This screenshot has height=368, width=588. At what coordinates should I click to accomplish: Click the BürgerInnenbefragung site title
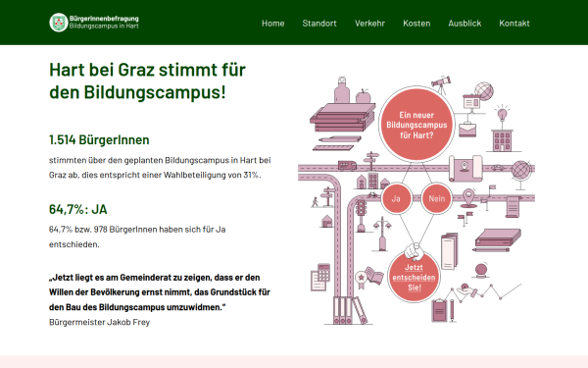click(x=104, y=19)
